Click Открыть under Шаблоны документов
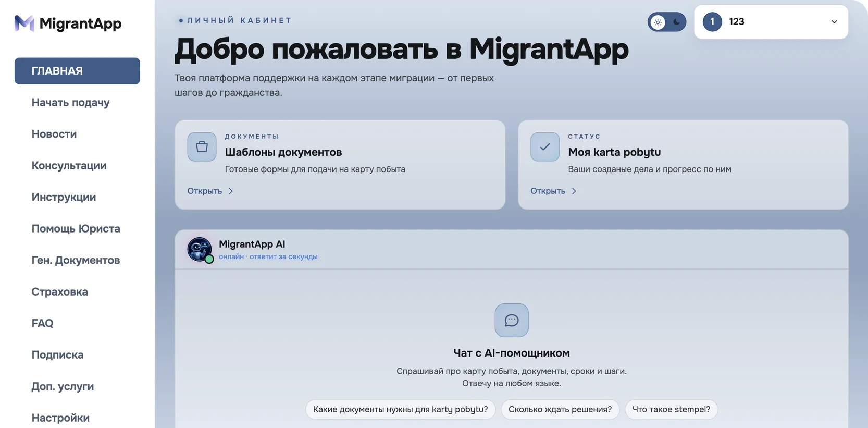 point(205,191)
